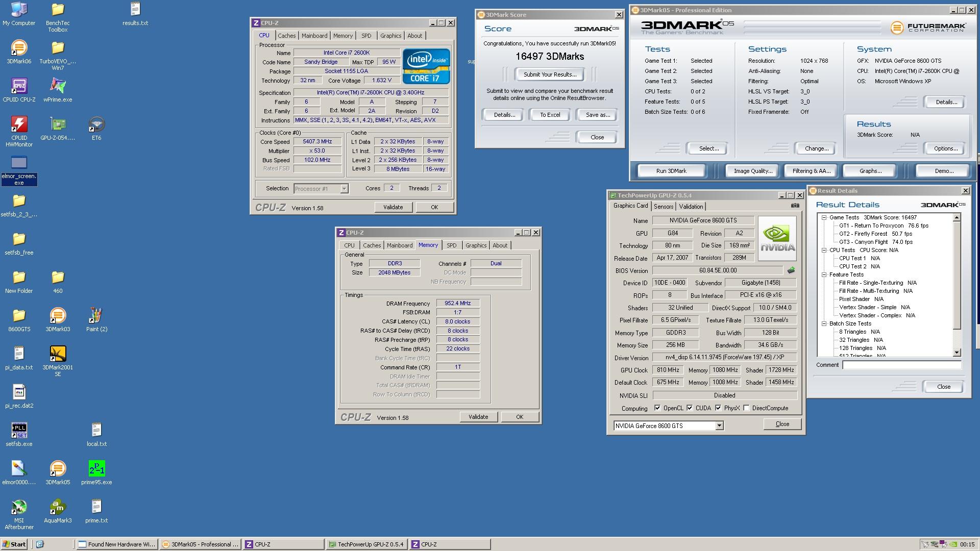Open the Windows Start menu

(x=14, y=544)
